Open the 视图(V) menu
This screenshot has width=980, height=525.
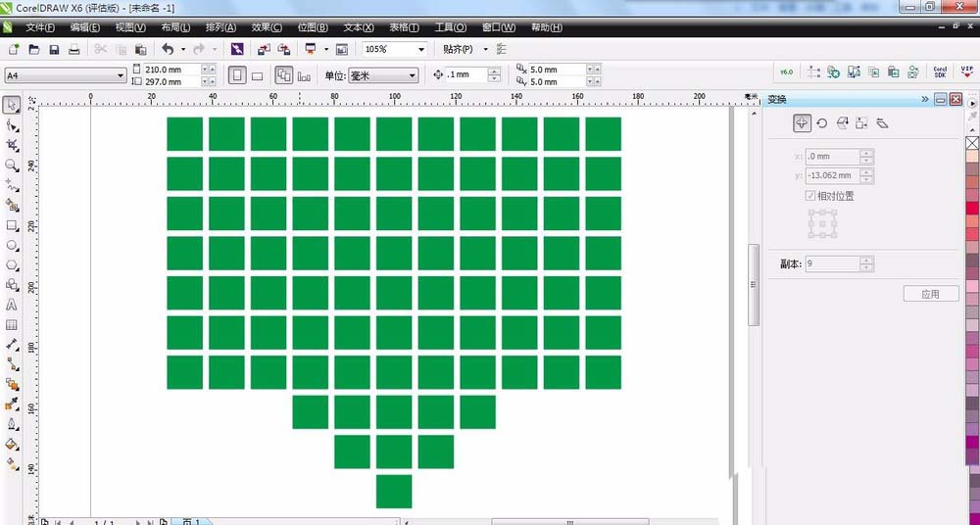coord(130,27)
